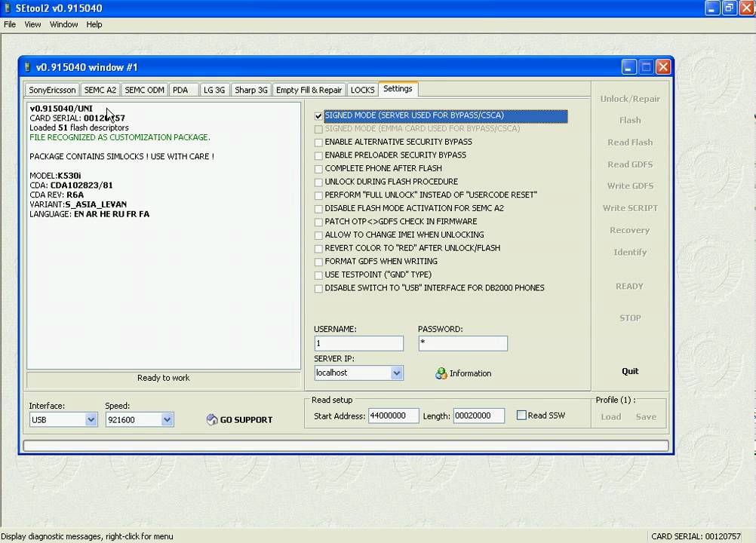Check REVERT COLOR TO RED option
The image size is (756, 543).
[318, 248]
